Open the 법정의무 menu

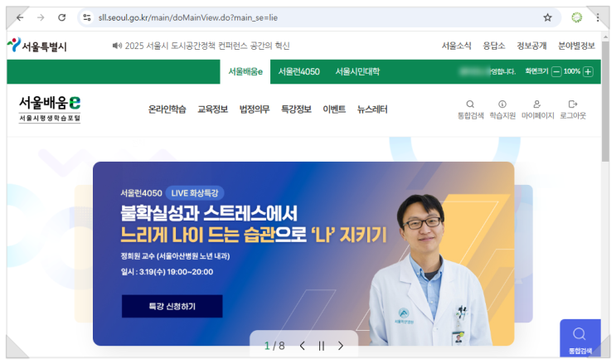255,109
